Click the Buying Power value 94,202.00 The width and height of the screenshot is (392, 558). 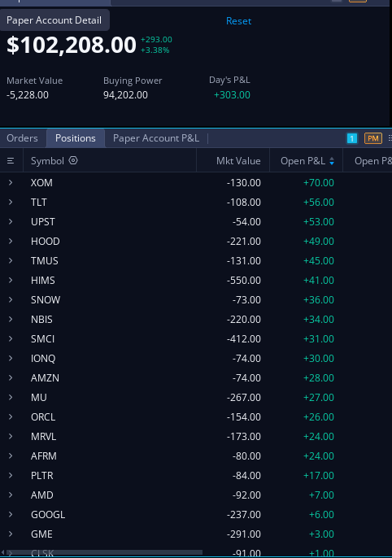click(125, 95)
